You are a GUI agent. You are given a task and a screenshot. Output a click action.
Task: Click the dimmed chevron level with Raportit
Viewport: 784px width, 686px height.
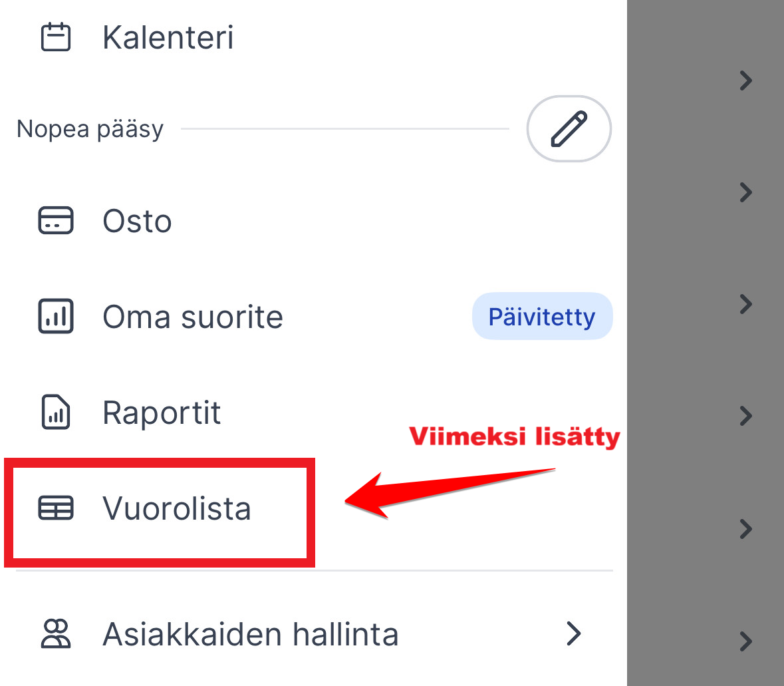(x=745, y=417)
